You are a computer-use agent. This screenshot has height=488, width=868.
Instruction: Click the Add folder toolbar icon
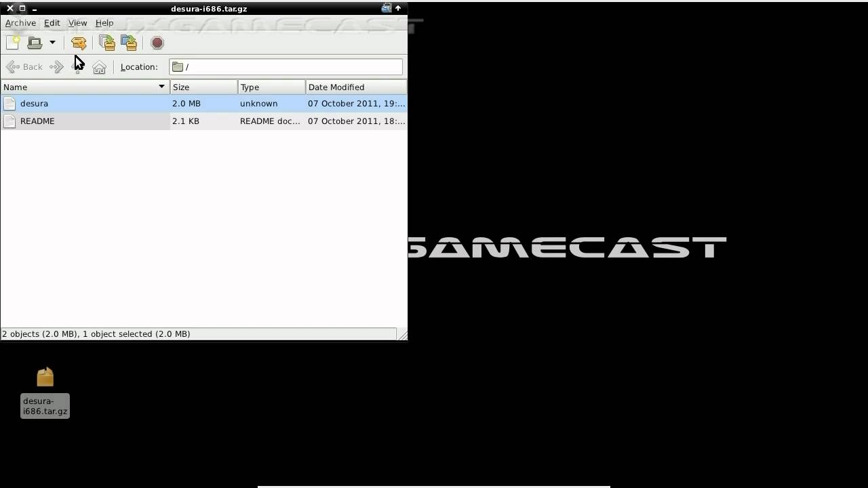coord(129,43)
